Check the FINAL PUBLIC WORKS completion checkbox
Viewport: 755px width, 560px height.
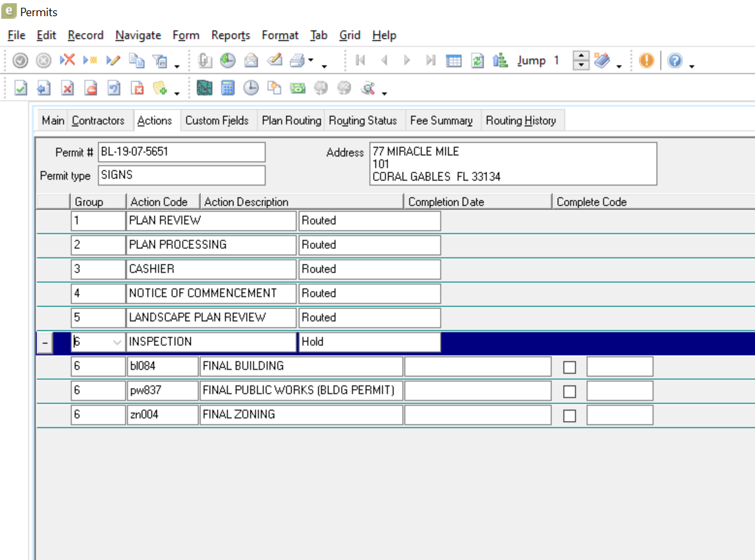(569, 391)
